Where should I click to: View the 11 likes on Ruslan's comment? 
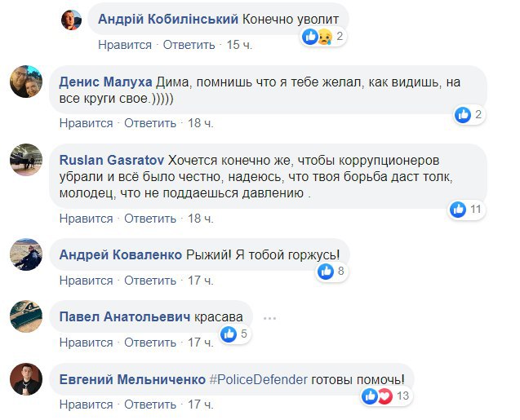tap(468, 210)
